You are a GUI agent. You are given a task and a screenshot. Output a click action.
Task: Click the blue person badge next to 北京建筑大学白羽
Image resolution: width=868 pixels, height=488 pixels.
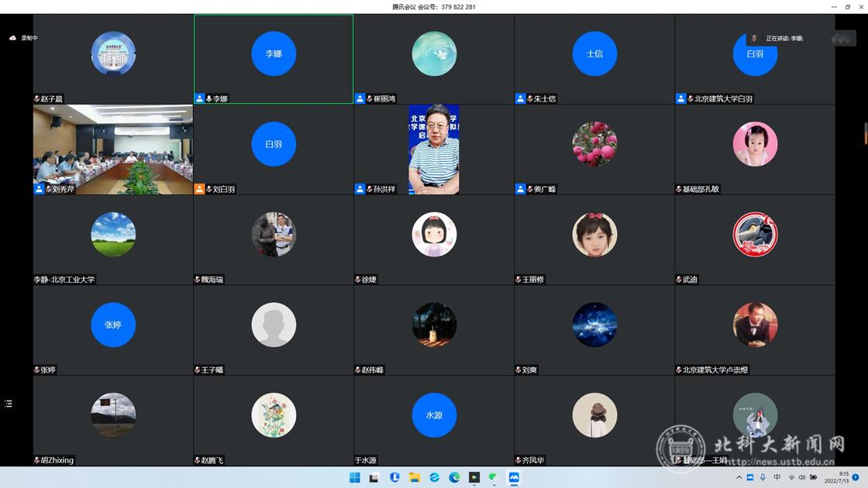click(x=681, y=98)
